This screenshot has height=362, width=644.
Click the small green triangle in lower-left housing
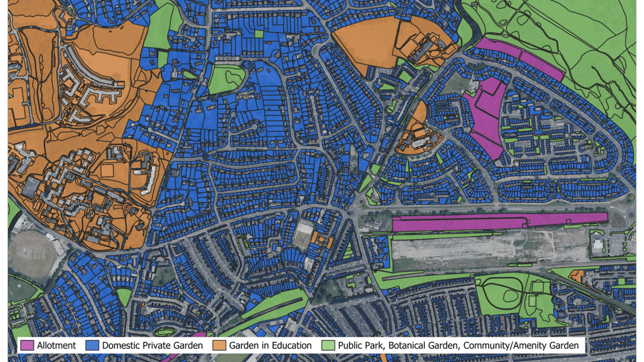pos(124,296)
